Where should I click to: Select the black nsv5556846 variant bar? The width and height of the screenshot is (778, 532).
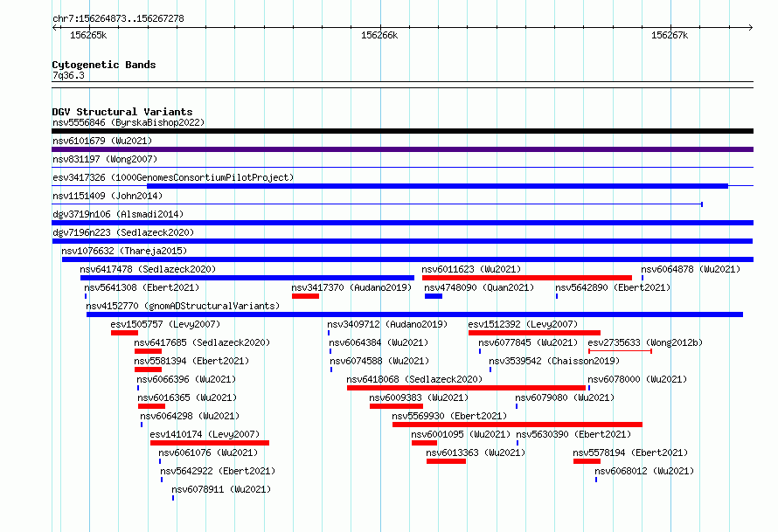(x=402, y=131)
